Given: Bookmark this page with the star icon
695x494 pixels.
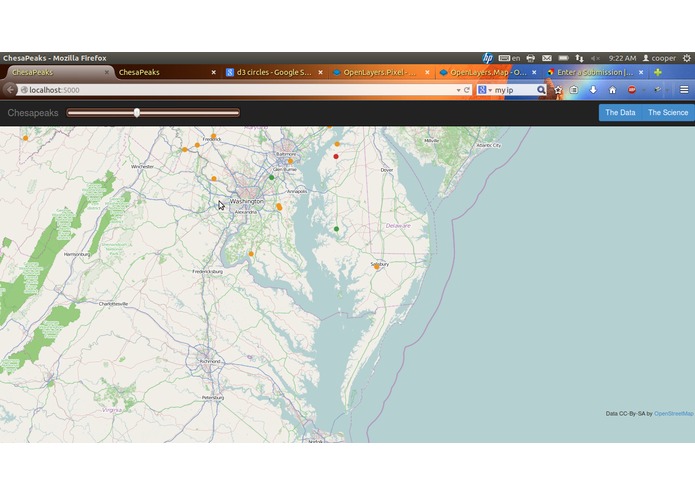Looking at the screenshot, I should pyautogui.click(x=558, y=90).
